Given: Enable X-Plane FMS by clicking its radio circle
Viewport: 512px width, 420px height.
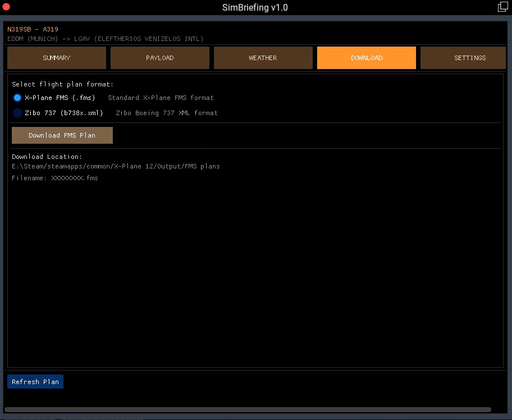Looking at the screenshot, I should pos(17,97).
